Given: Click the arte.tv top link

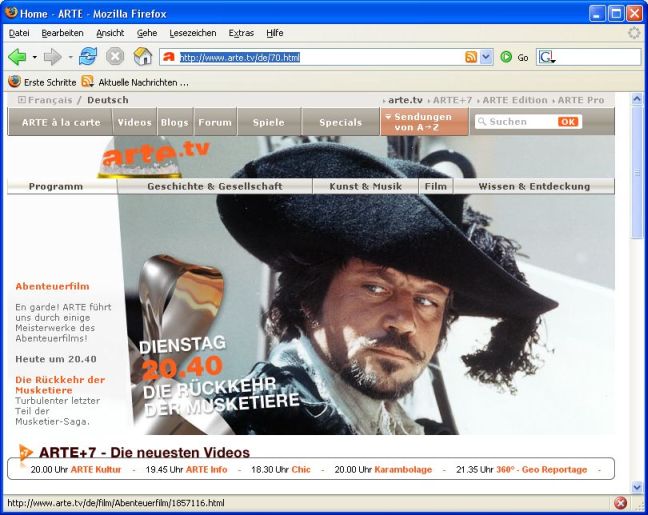Looking at the screenshot, I should 405,100.
